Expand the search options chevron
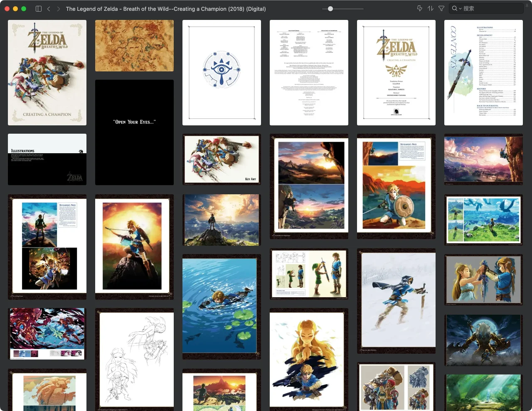 (460, 9)
